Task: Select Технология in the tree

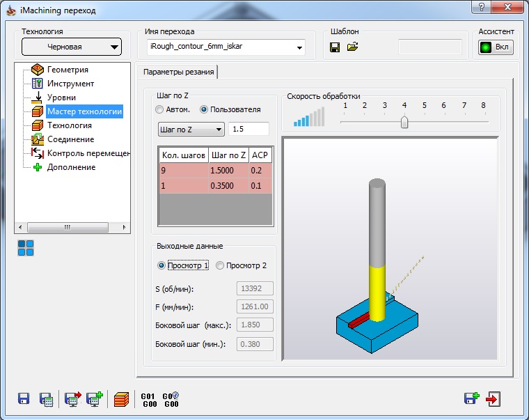Action: point(70,125)
